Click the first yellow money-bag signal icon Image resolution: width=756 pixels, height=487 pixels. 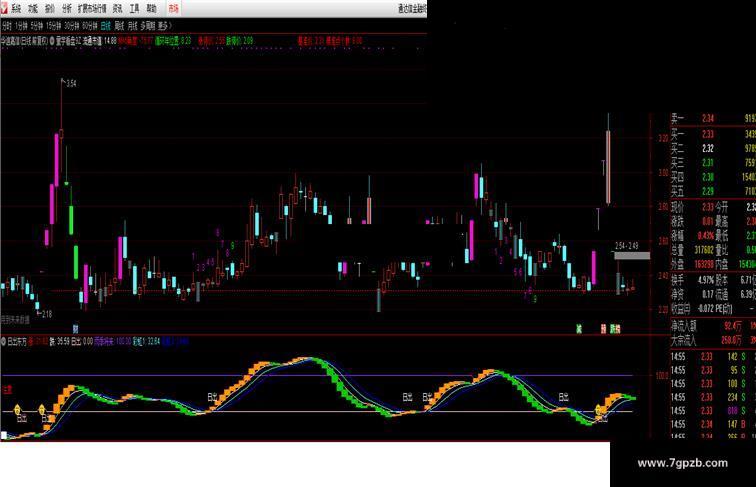[17, 410]
